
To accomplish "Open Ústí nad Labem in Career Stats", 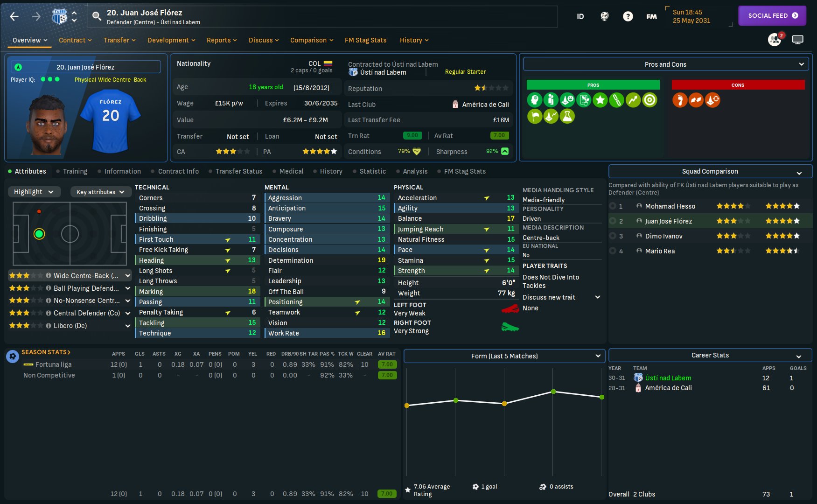I will coord(668,378).
